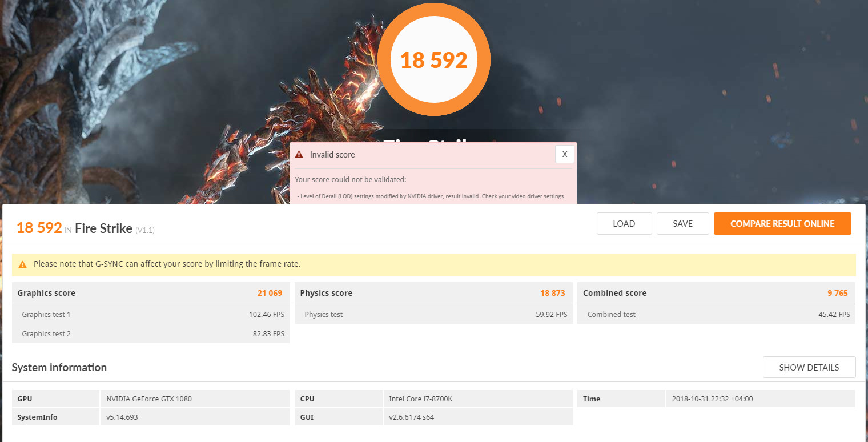868x442 pixels.
Task: Click the LOD settings modified message
Action: click(x=431, y=196)
